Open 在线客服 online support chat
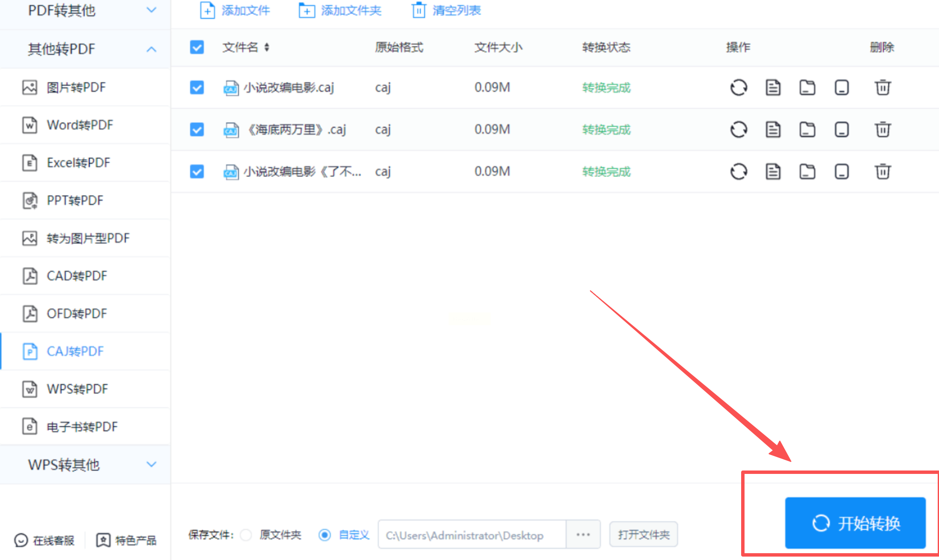This screenshot has height=560, width=939. point(44,540)
